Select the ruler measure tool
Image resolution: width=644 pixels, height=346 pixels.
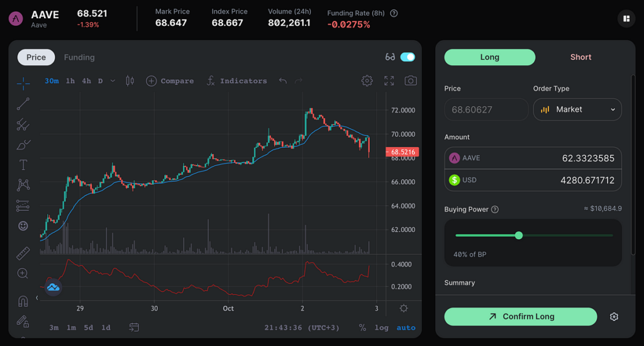(x=23, y=253)
